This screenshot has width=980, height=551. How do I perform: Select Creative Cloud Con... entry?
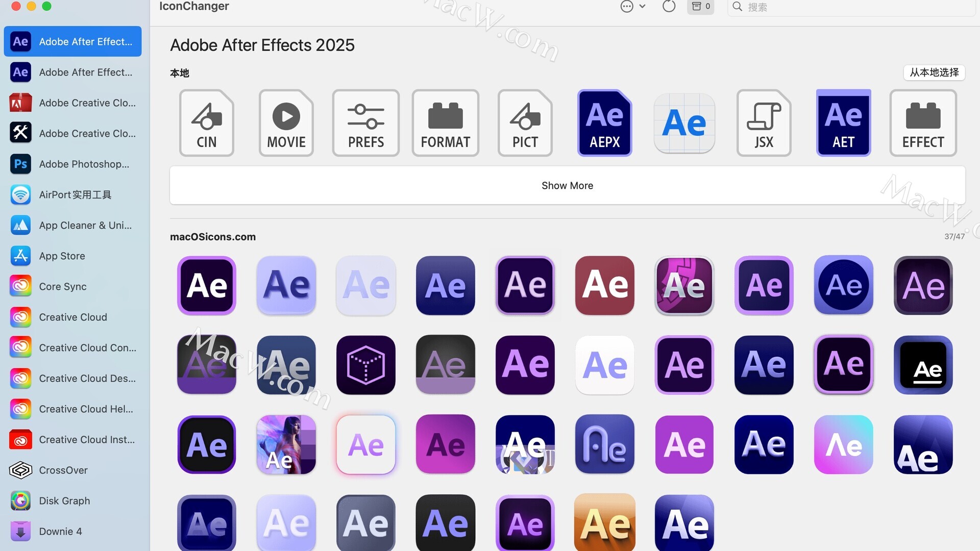click(x=72, y=347)
